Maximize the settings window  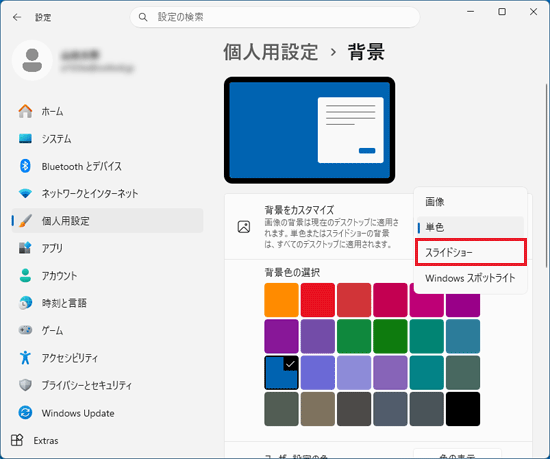click(x=502, y=12)
